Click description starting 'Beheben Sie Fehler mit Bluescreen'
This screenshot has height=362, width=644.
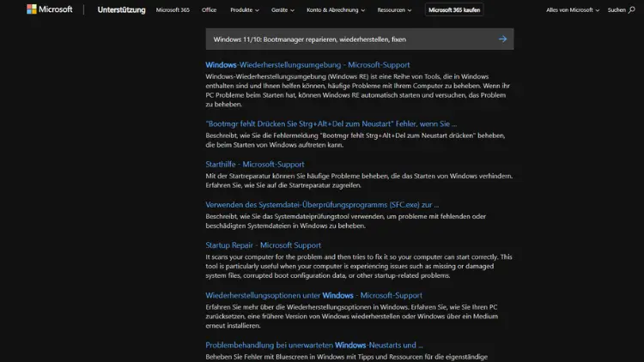tap(346, 357)
